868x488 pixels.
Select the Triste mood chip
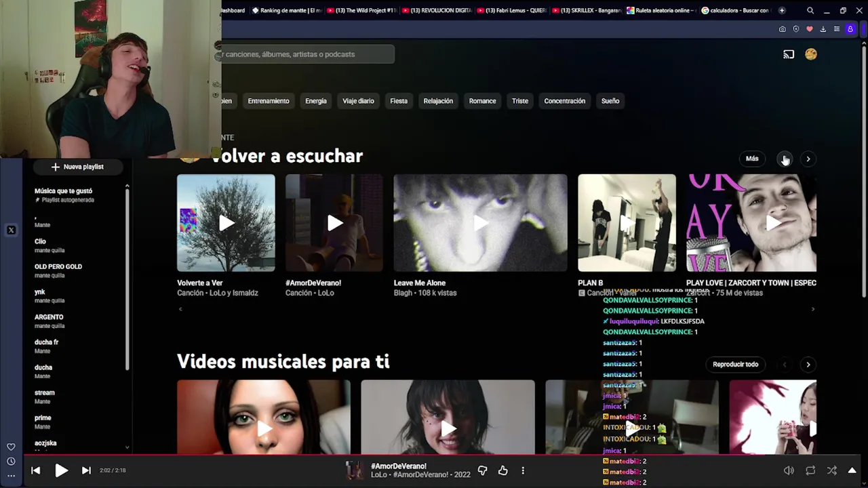coord(520,101)
